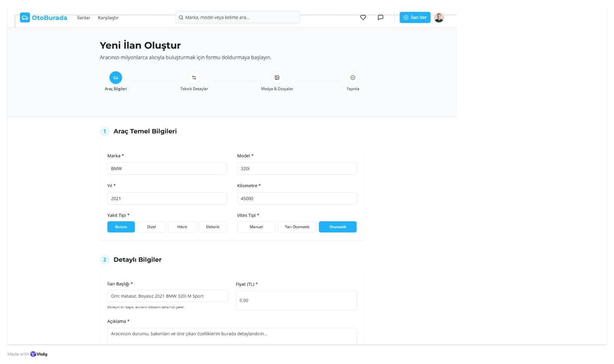Choose Elektrik as the fuel type

point(213,227)
